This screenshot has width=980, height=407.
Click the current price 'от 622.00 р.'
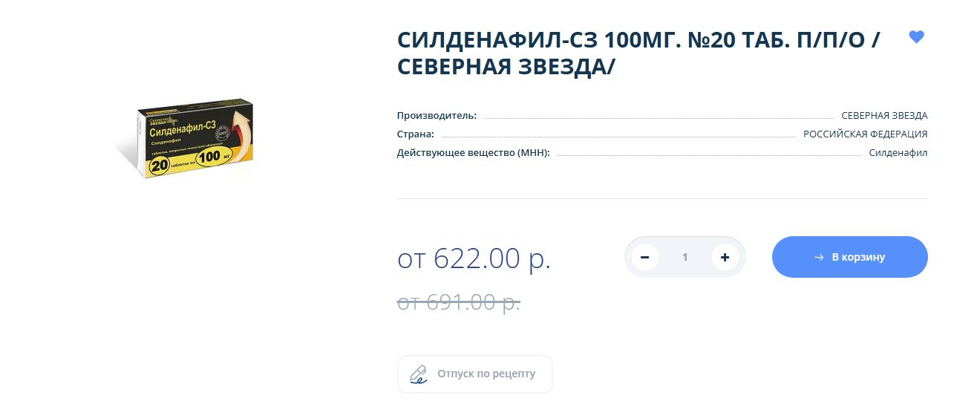(474, 258)
